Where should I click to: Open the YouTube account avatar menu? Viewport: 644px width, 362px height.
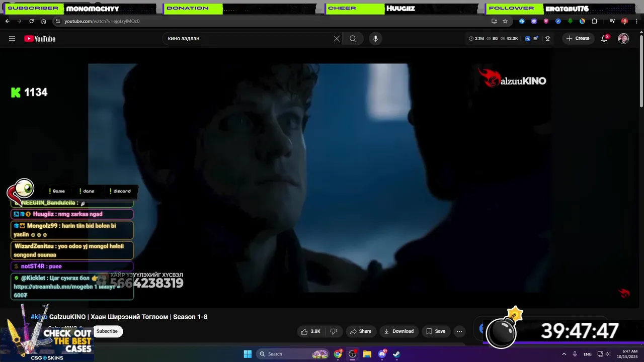click(x=623, y=39)
